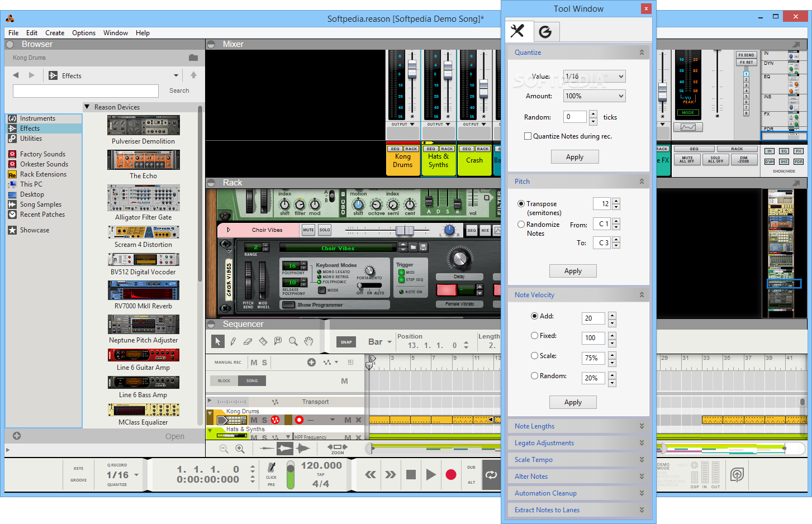This screenshot has width=812, height=524.
Task: Click the add track plus icon
Action: (311, 363)
